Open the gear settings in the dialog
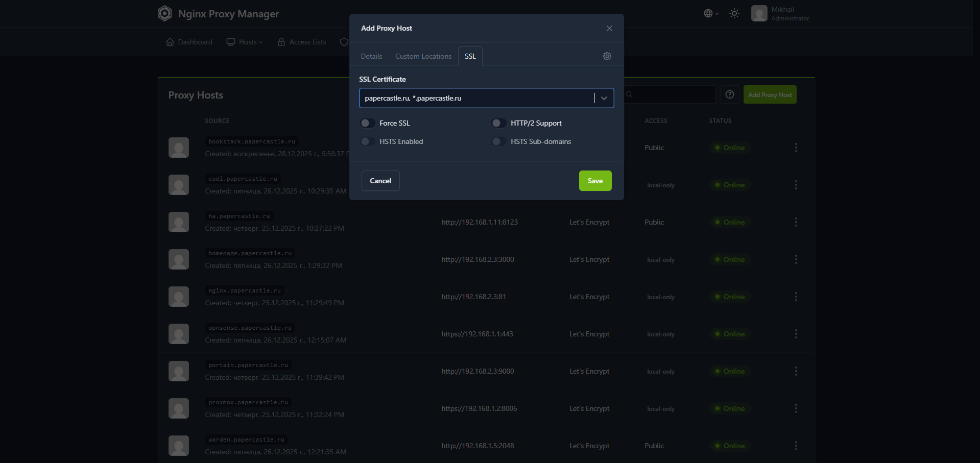980x463 pixels. (x=607, y=56)
